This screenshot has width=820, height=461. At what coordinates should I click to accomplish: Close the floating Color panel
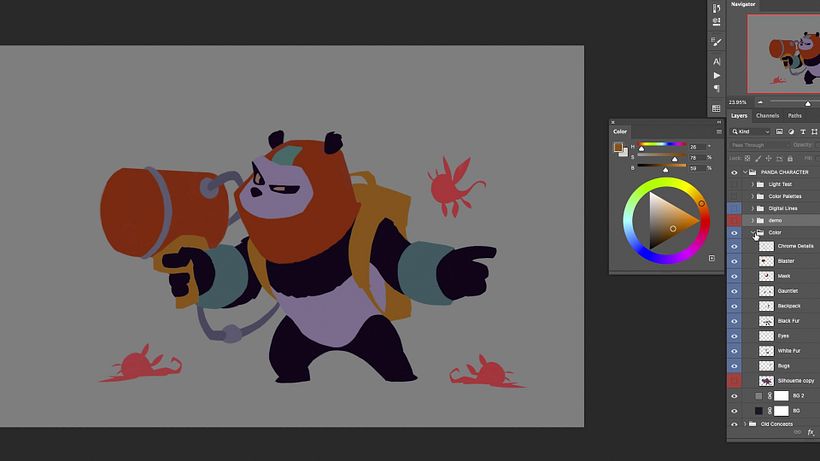(x=613, y=122)
